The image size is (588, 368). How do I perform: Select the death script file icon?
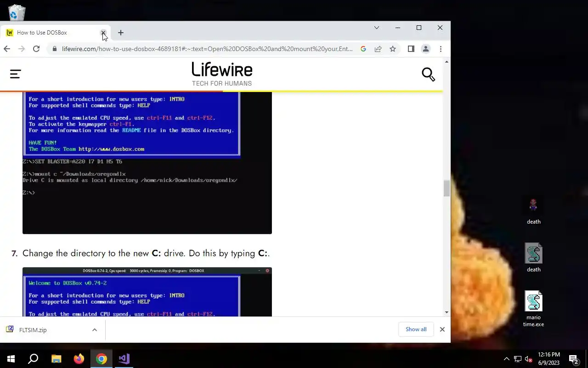[x=533, y=258]
